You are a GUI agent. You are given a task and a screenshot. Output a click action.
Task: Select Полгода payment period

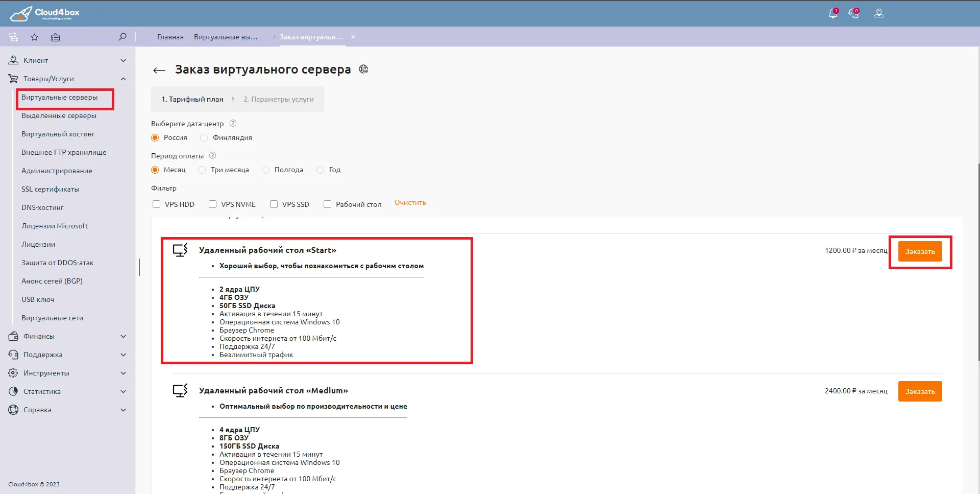click(x=266, y=170)
